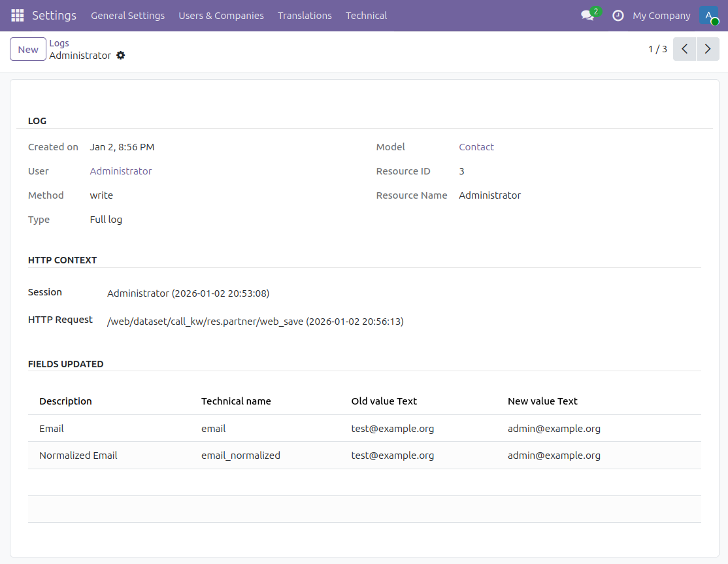Open the apps grid menu icon
The width and height of the screenshot is (728, 564).
point(18,16)
